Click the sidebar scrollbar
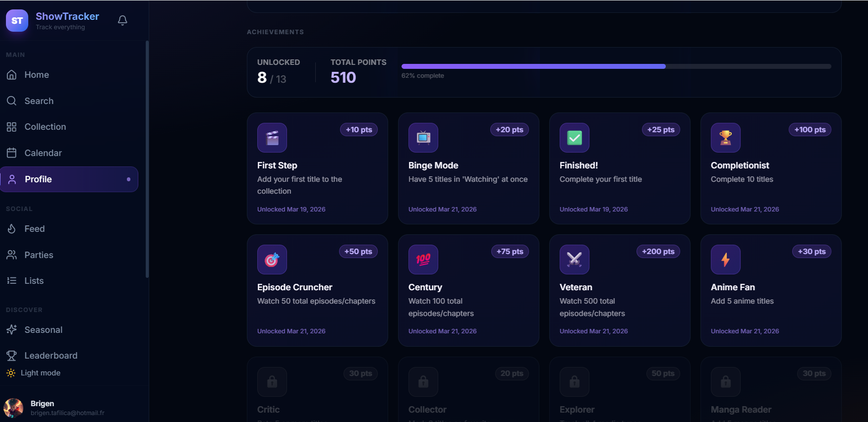 coord(147,158)
